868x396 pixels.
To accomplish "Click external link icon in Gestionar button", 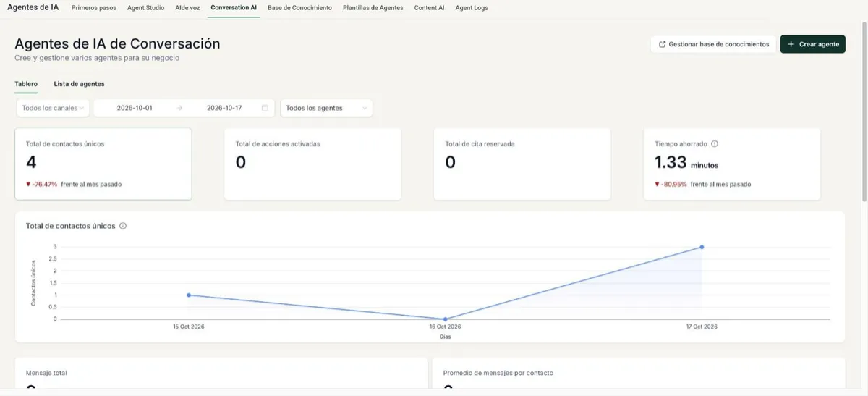I will [x=662, y=44].
